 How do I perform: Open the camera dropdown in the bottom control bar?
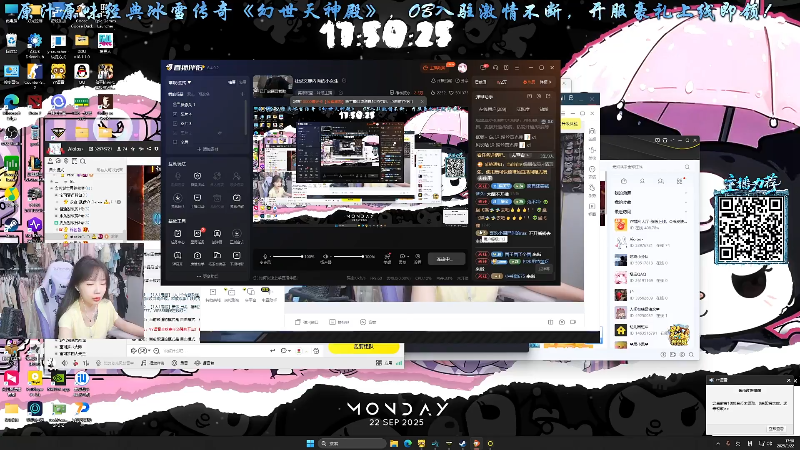point(403,256)
